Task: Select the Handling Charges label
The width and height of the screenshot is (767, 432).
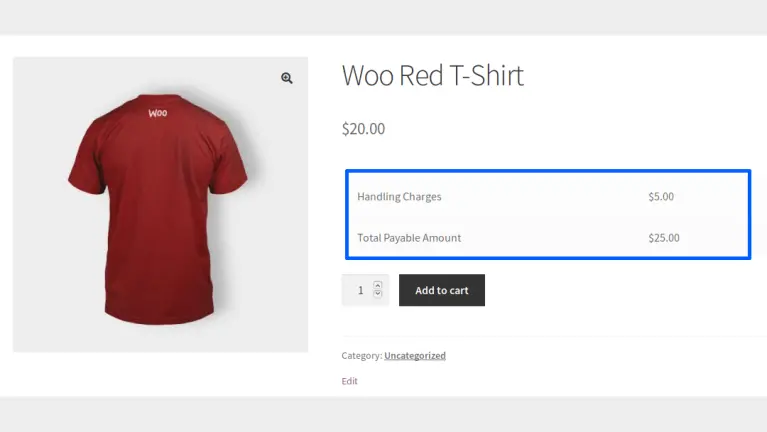Action: pyautogui.click(x=399, y=197)
